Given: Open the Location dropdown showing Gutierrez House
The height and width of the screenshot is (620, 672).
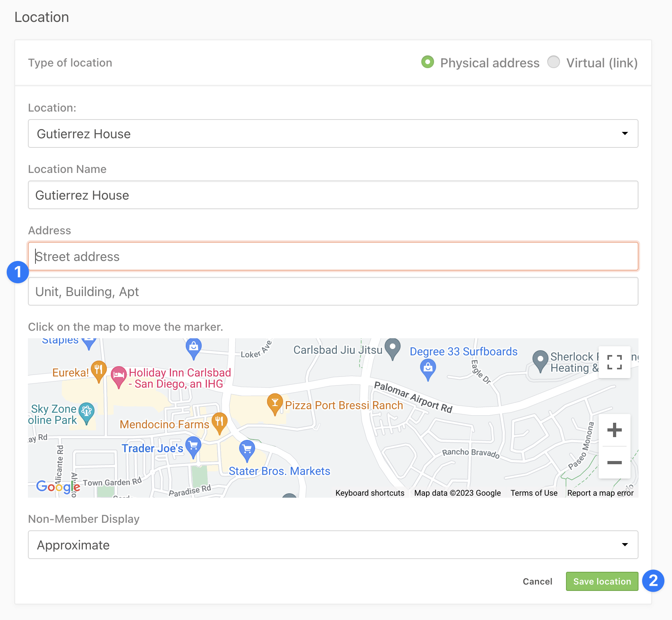Looking at the screenshot, I should pyautogui.click(x=333, y=133).
